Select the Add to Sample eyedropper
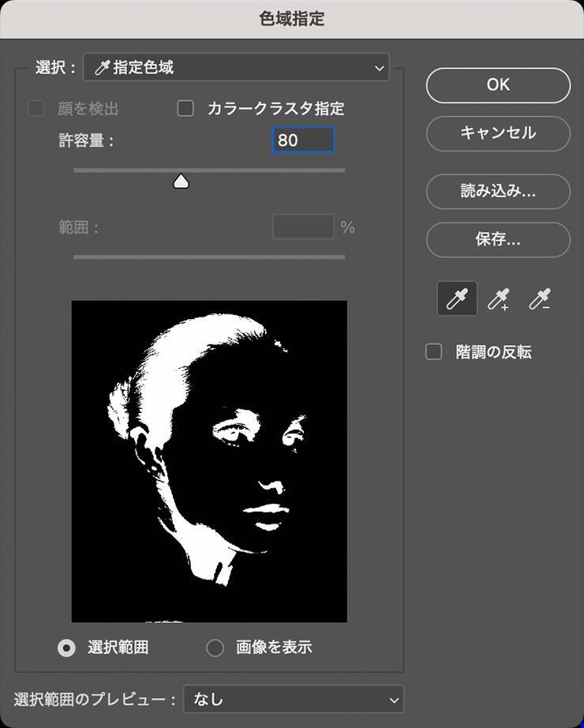 coord(498,300)
